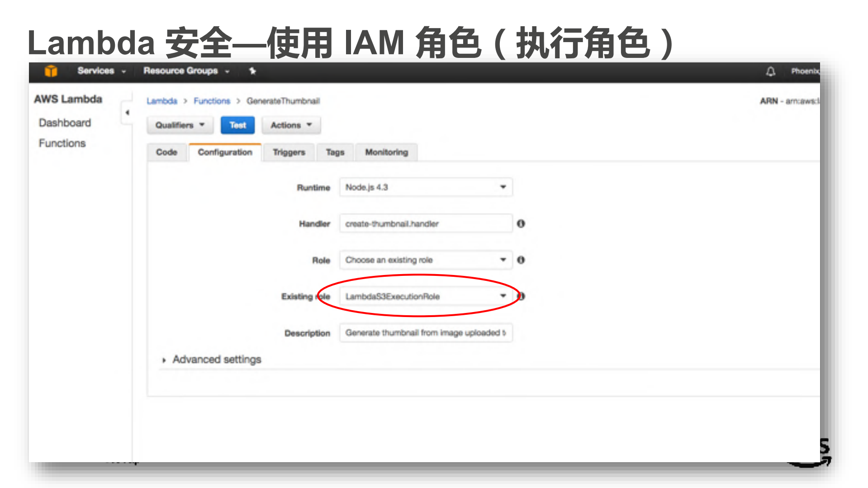The image size is (868, 488).
Task: Switch to the Triggers tab
Action: [289, 152]
